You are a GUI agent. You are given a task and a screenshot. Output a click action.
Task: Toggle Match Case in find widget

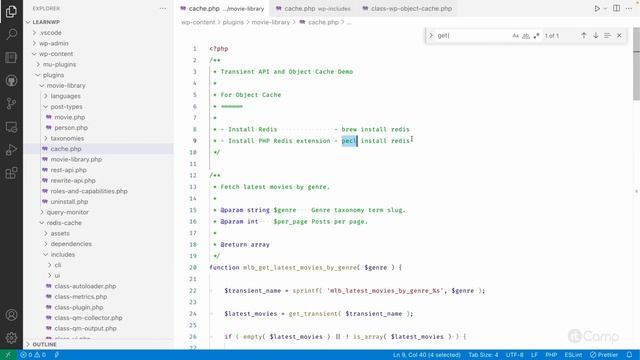pyautogui.click(x=516, y=36)
